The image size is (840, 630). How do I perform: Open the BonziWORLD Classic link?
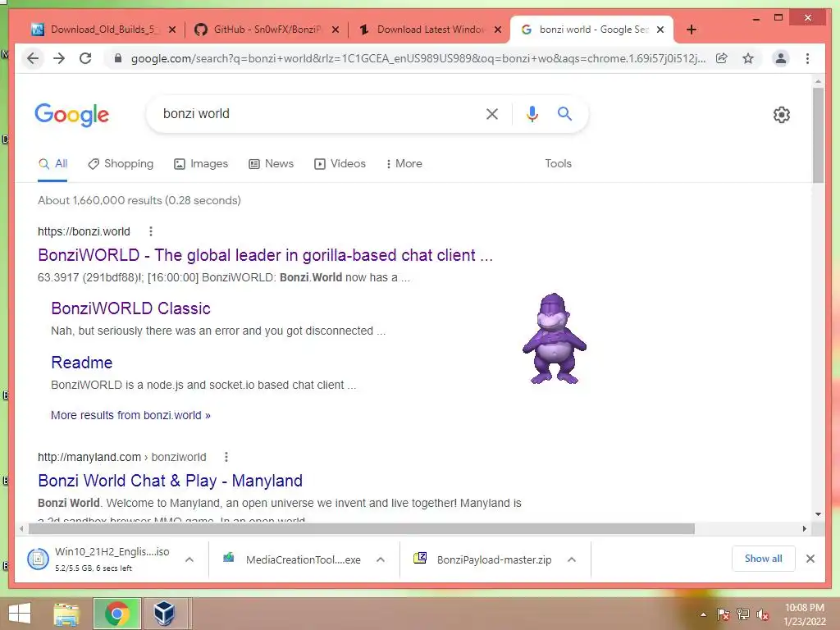pos(130,308)
